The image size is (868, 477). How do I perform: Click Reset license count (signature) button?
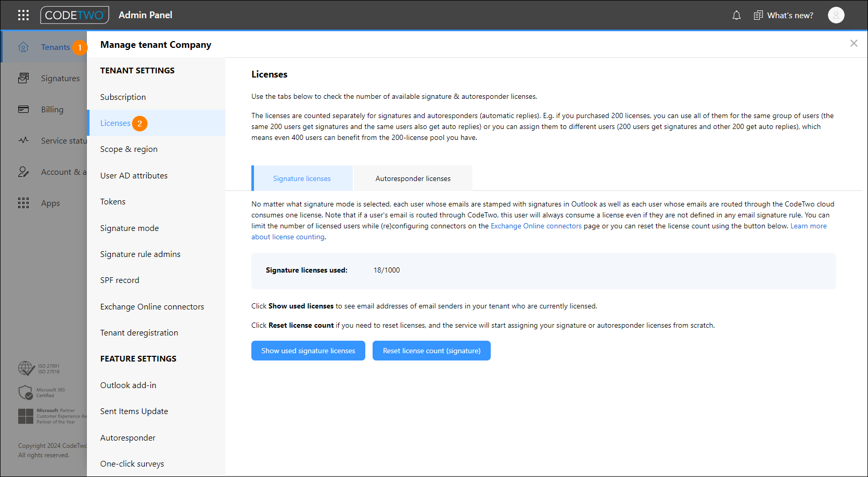431,351
